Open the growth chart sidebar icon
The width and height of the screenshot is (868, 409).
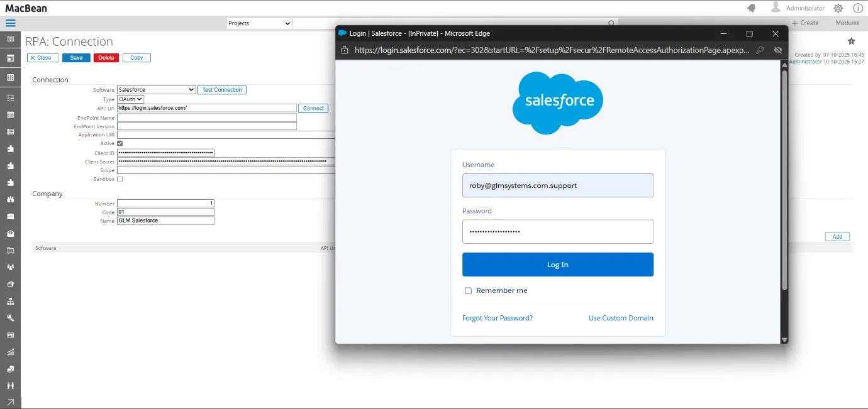(x=11, y=352)
